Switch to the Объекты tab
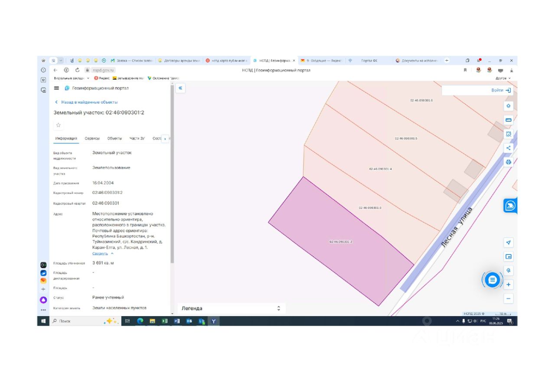The width and height of the screenshot is (555, 392). tap(114, 138)
